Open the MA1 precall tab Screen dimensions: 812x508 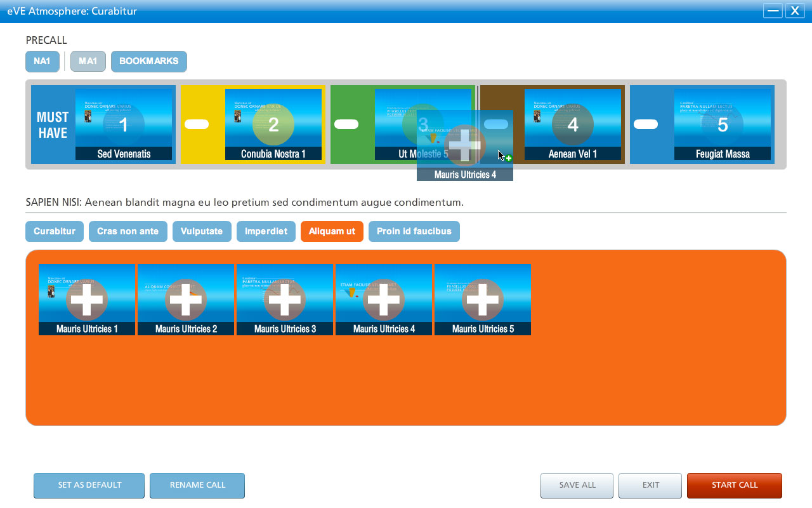click(88, 62)
